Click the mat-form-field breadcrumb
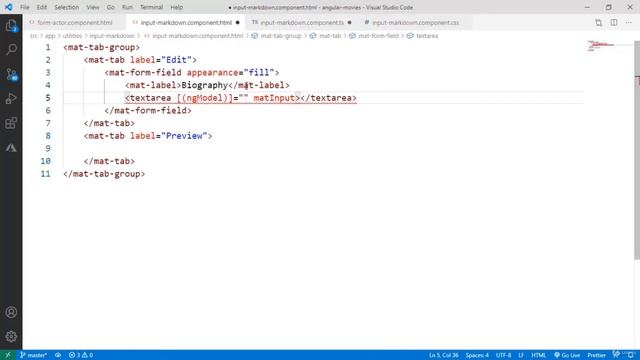This screenshot has width=640, height=360. pyautogui.click(x=378, y=36)
